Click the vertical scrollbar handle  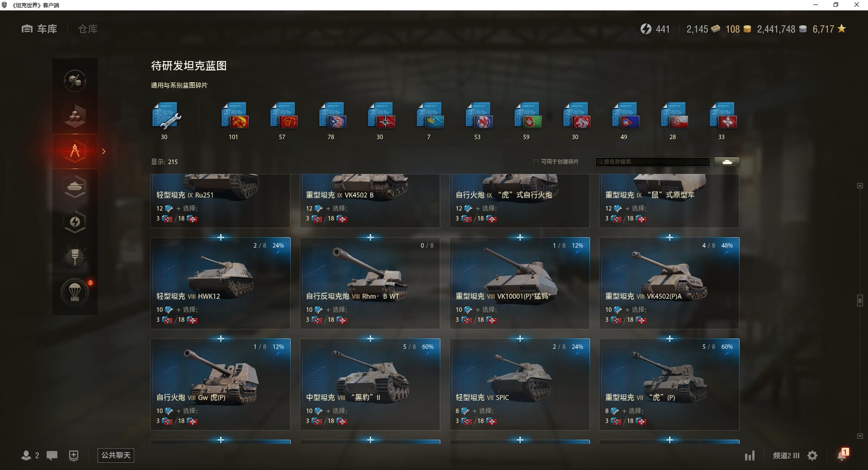click(x=860, y=301)
